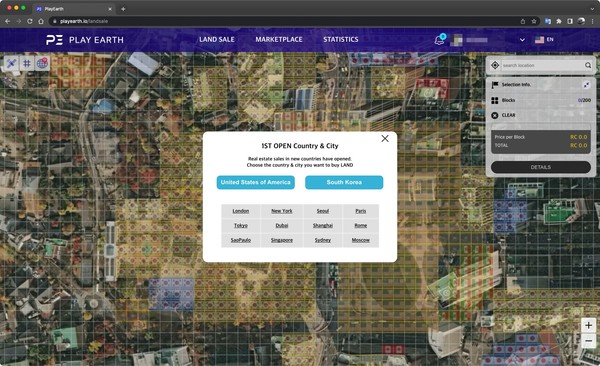Choose United States of America
The image size is (600, 366).
256,182
